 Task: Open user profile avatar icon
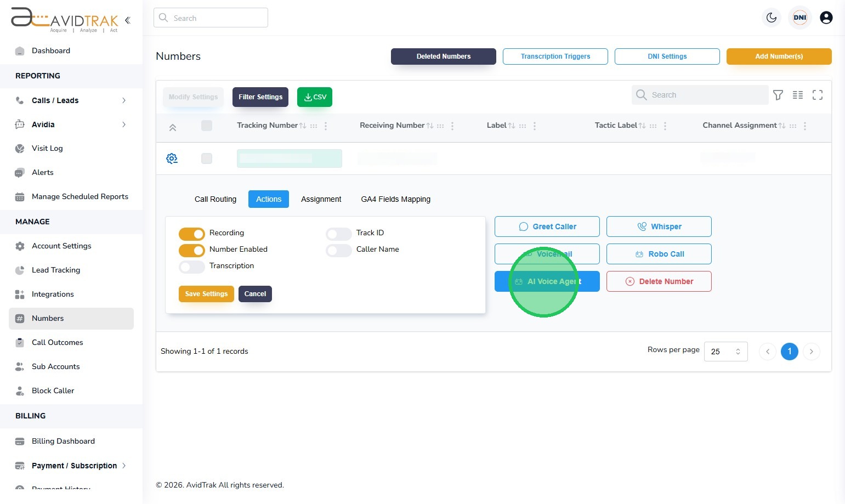tap(826, 18)
